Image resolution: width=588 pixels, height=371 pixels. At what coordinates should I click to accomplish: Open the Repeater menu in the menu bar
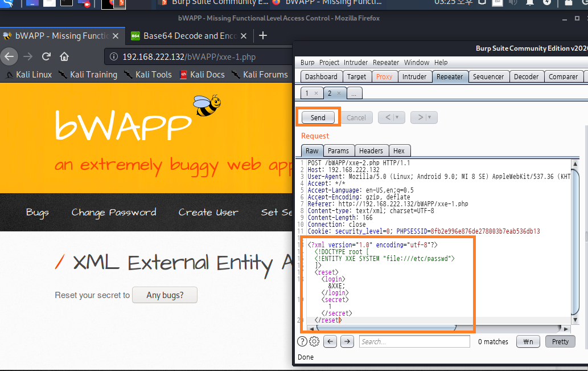coord(385,62)
